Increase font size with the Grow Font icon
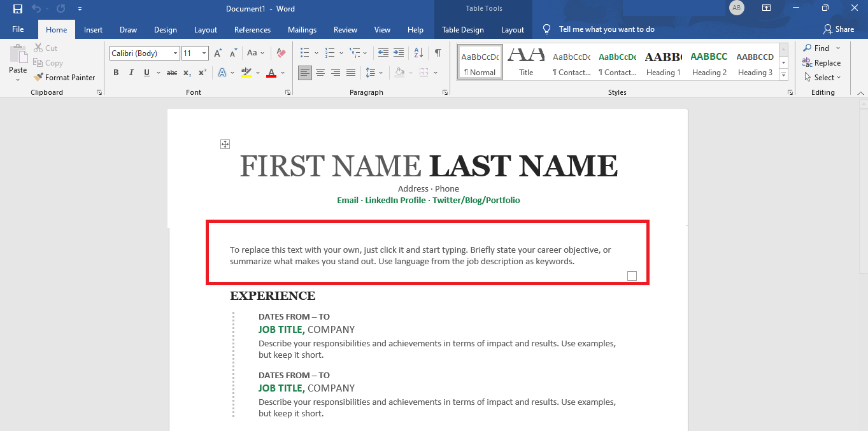Viewport: 868px width, 431px height. click(218, 53)
